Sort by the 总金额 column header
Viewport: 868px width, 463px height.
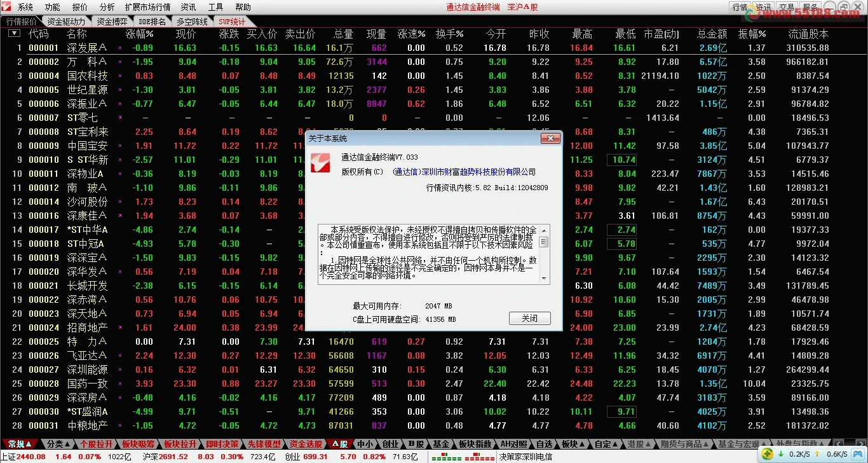[712, 34]
